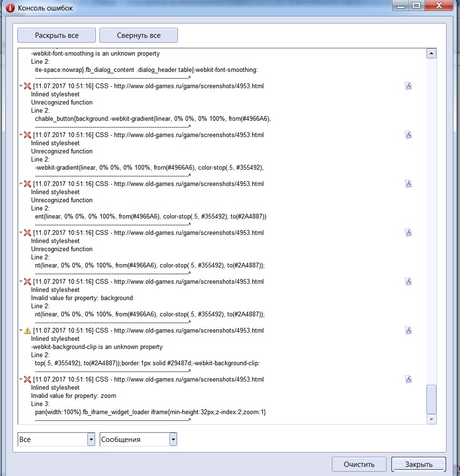Open source icon for -webkit-background-clip warning
Screen dimensions: 460x476
pos(408,330)
